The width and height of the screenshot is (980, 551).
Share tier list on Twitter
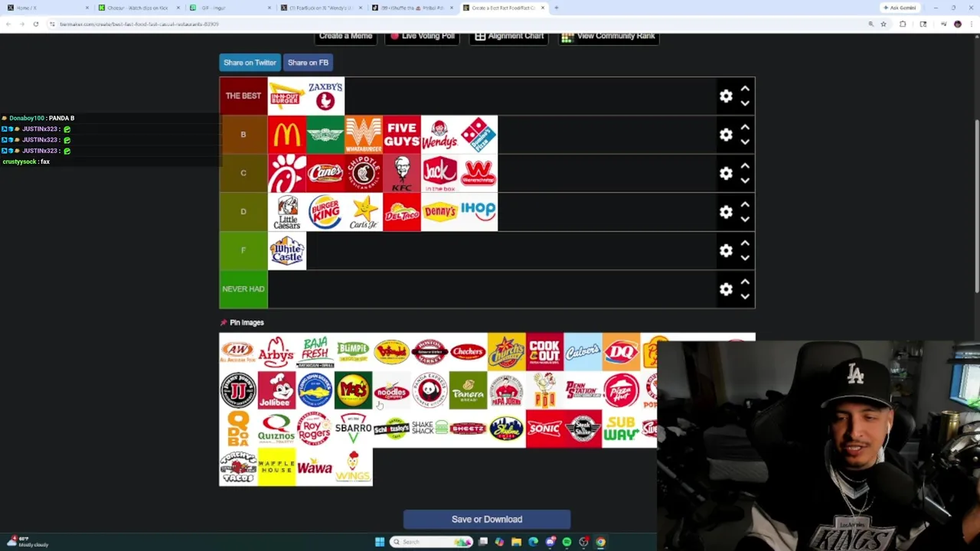coord(250,63)
